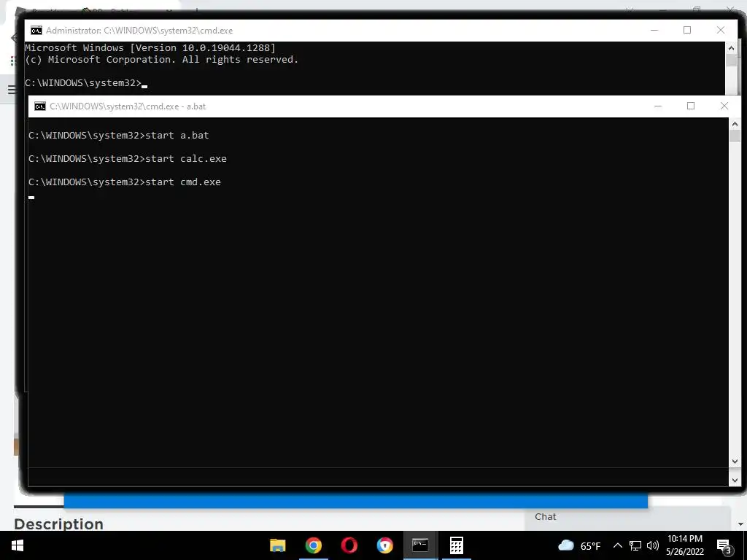Open the notification center with 3 alerts

tap(724, 546)
